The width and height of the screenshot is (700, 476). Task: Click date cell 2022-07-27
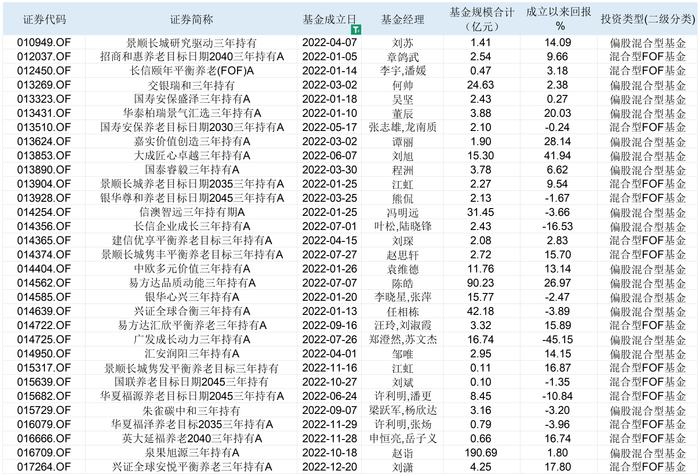click(x=329, y=255)
